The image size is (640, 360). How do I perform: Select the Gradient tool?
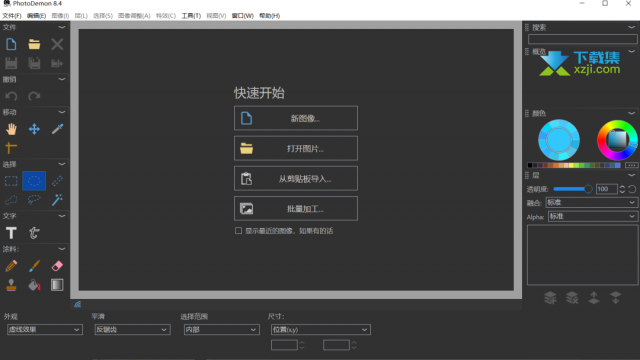tap(57, 285)
